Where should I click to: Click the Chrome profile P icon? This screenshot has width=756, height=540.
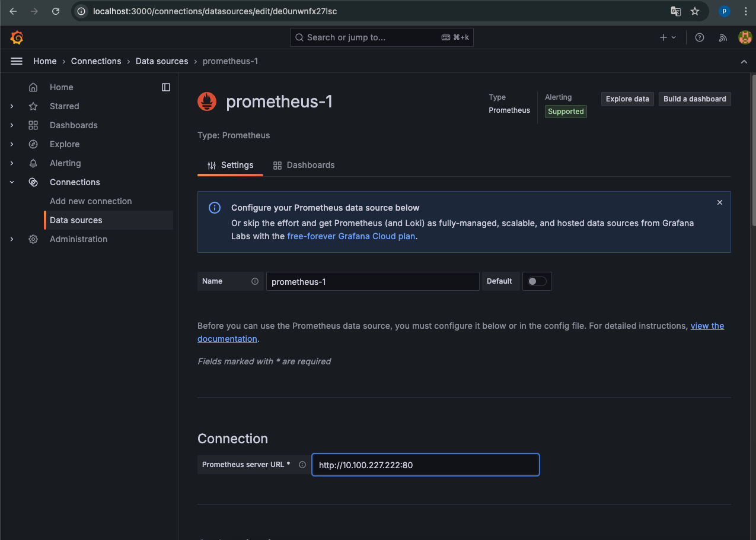coord(724,11)
